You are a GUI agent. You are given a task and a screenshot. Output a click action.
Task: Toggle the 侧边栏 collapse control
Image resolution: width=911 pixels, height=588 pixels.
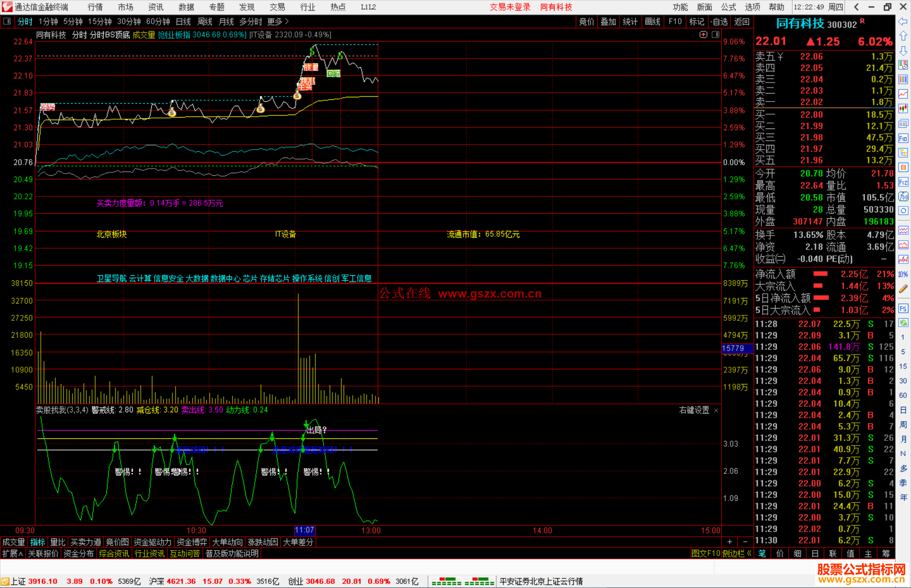[x=736, y=553]
